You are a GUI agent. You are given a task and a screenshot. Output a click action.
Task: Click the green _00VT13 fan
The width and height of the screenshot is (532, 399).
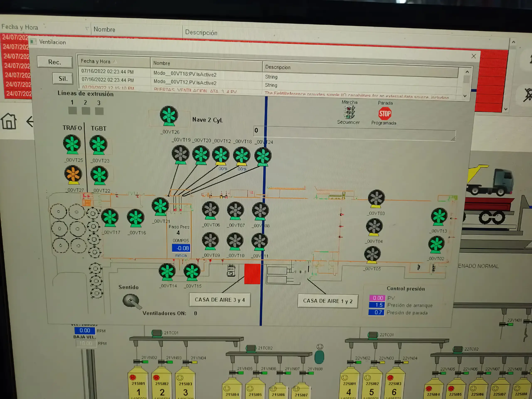439,217
